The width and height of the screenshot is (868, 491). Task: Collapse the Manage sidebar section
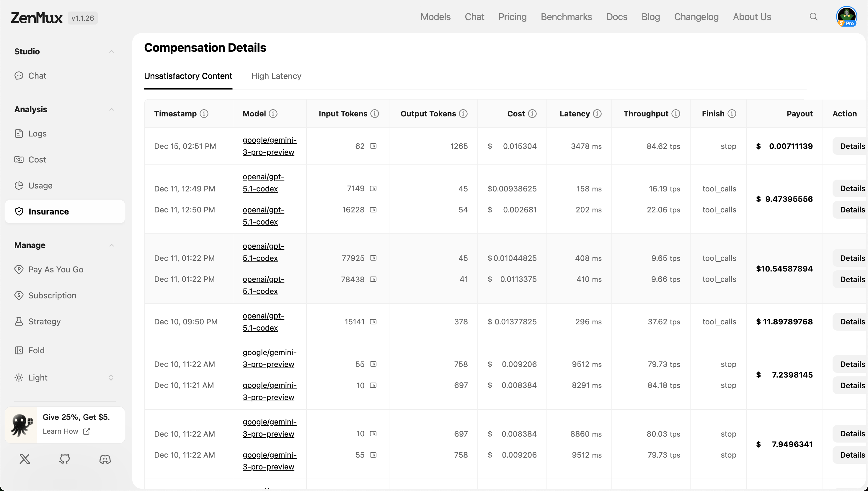click(x=112, y=245)
